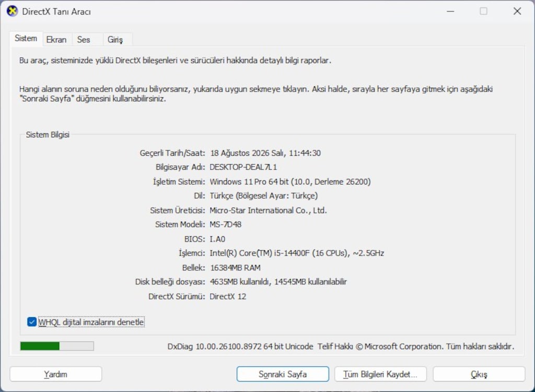The width and height of the screenshot is (535, 392).
Task: Click the Disk belleği dosyası label
Action: coord(170,282)
